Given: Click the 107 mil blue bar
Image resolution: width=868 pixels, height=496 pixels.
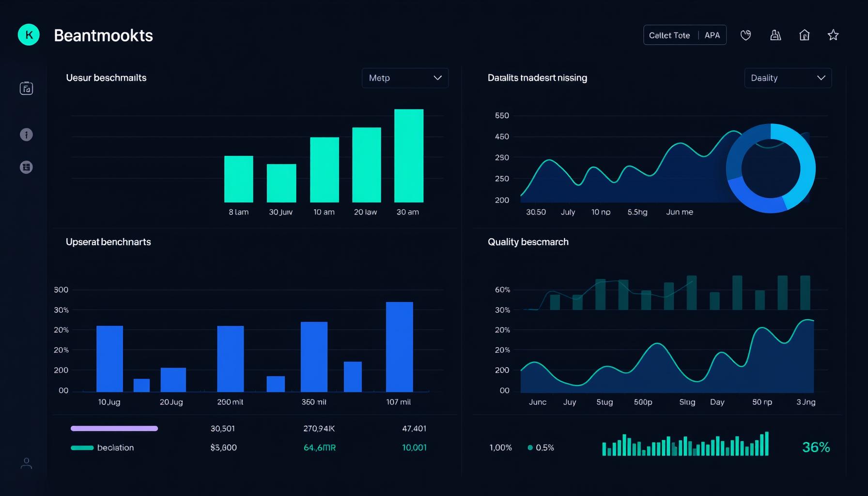Looking at the screenshot, I should [399, 346].
